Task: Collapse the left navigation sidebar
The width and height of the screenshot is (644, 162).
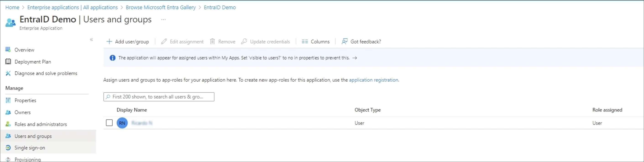Action: pos(92,39)
